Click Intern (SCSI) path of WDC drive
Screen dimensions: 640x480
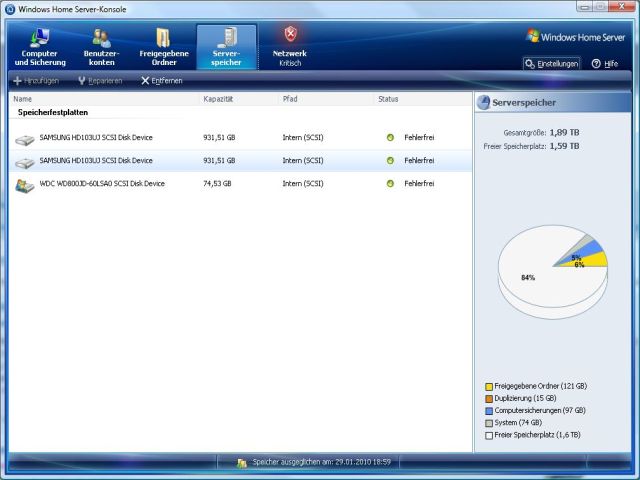[x=303, y=184]
